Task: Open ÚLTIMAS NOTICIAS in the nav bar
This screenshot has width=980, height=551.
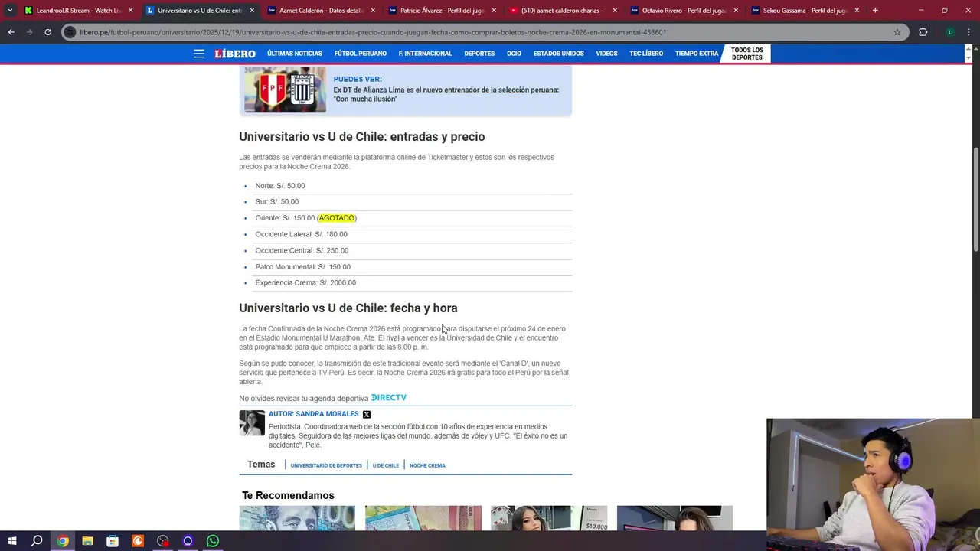Action: click(295, 54)
